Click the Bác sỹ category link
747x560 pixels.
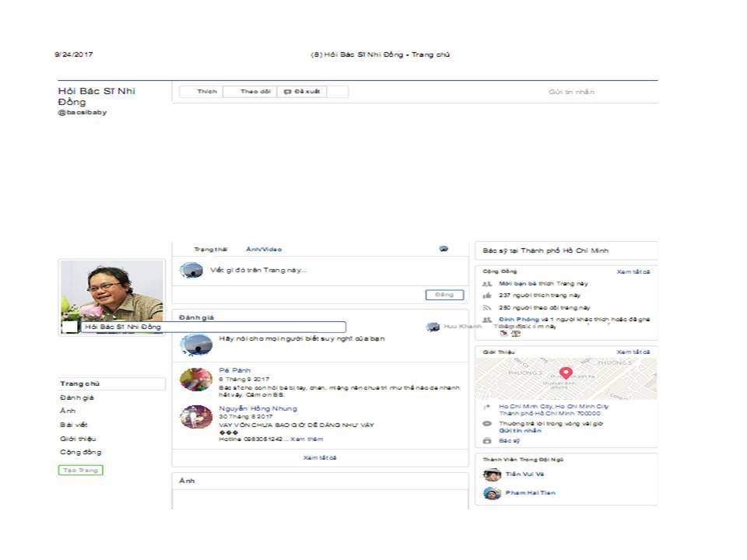click(509, 441)
